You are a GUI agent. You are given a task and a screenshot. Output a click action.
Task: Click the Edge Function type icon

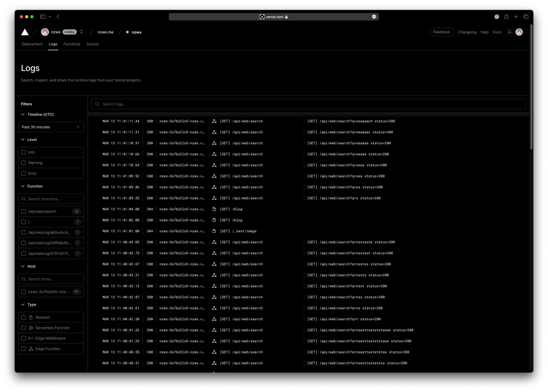click(x=31, y=349)
